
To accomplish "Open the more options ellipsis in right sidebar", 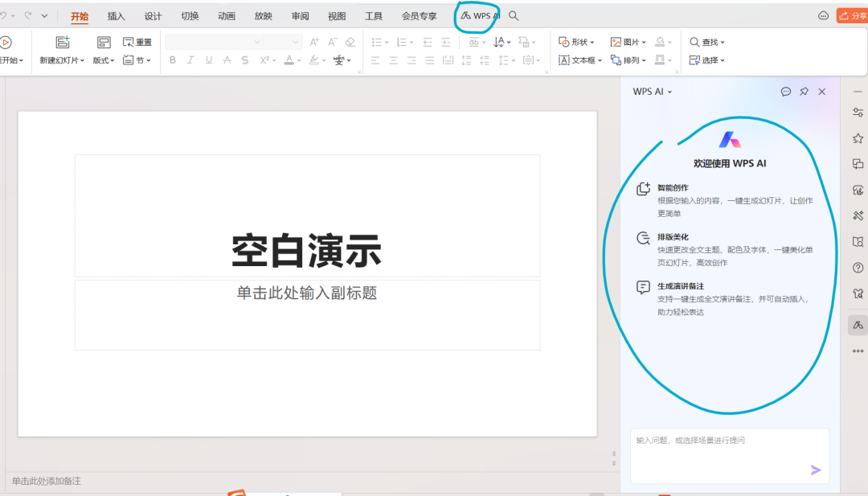I will (x=858, y=350).
